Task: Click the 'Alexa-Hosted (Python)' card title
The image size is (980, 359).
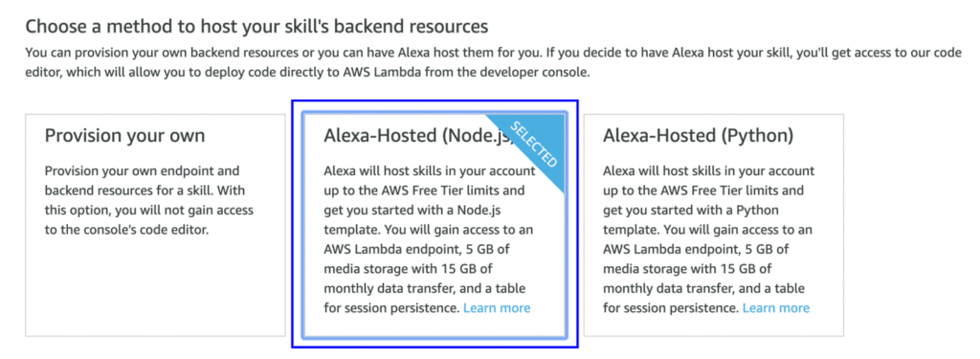Action: coord(698,136)
